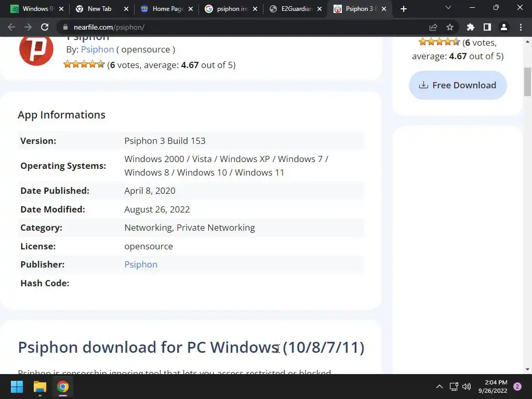Image resolution: width=532 pixels, height=399 pixels.
Task: Close the Windows 9 tab
Action: point(61,9)
